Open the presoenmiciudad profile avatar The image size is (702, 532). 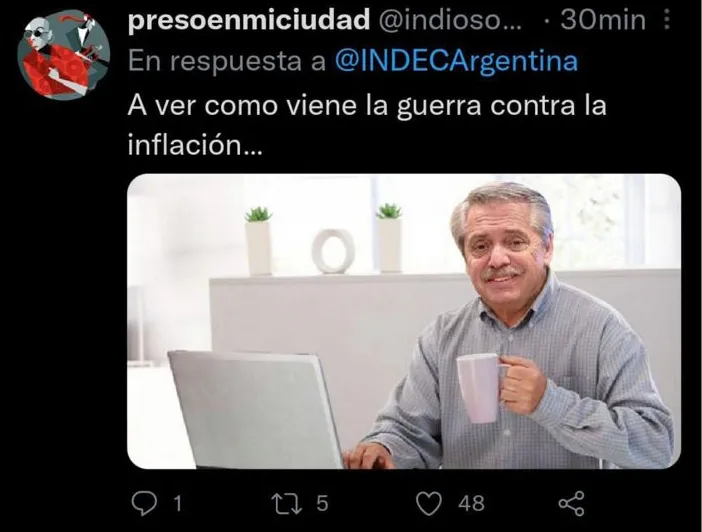pos(63,57)
